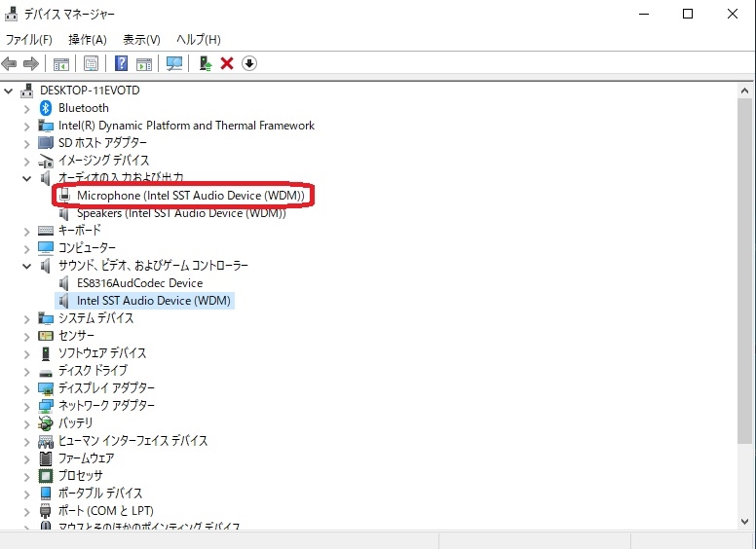
Task: Click the Device Manager title bar icon
Action: [11, 14]
